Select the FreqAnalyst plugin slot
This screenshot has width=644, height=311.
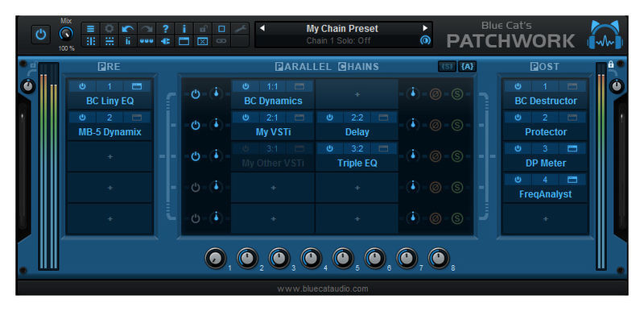tap(545, 194)
